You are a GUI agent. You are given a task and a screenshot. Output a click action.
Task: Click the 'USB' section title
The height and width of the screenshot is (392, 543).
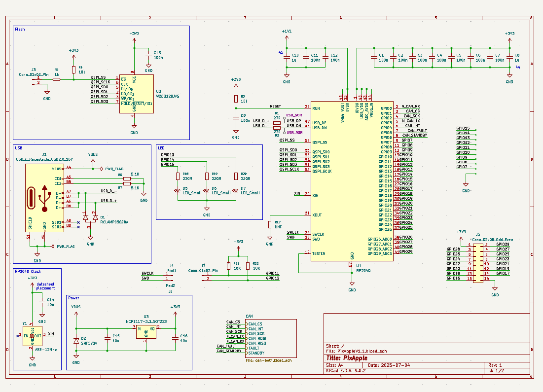[x=19, y=148]
